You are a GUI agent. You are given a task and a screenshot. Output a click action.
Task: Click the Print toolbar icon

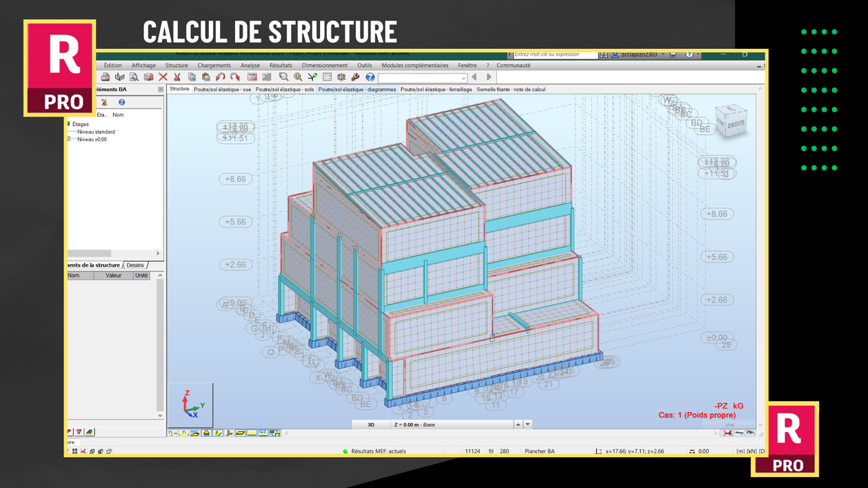coord(105,77)
